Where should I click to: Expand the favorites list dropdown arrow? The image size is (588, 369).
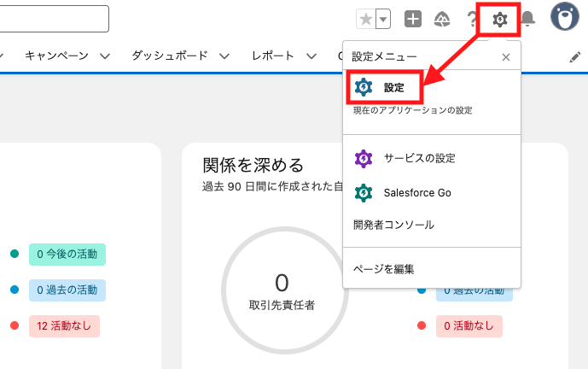[383, 19]
